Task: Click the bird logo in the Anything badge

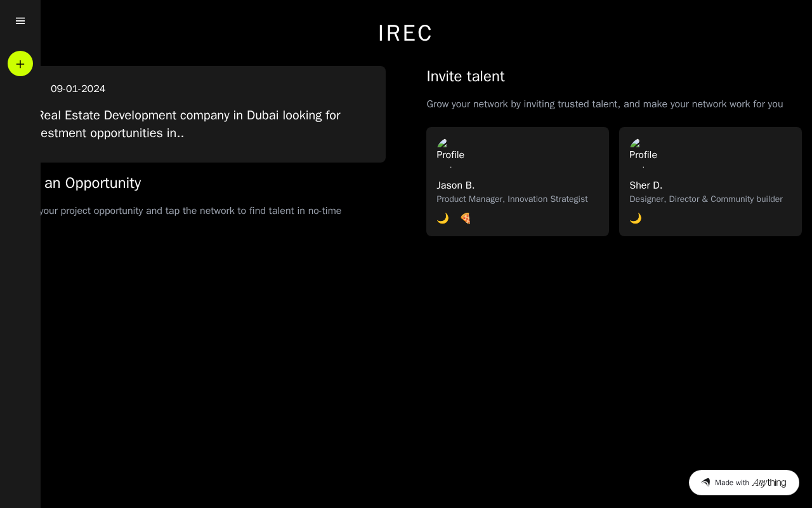Action: point(705,483)
